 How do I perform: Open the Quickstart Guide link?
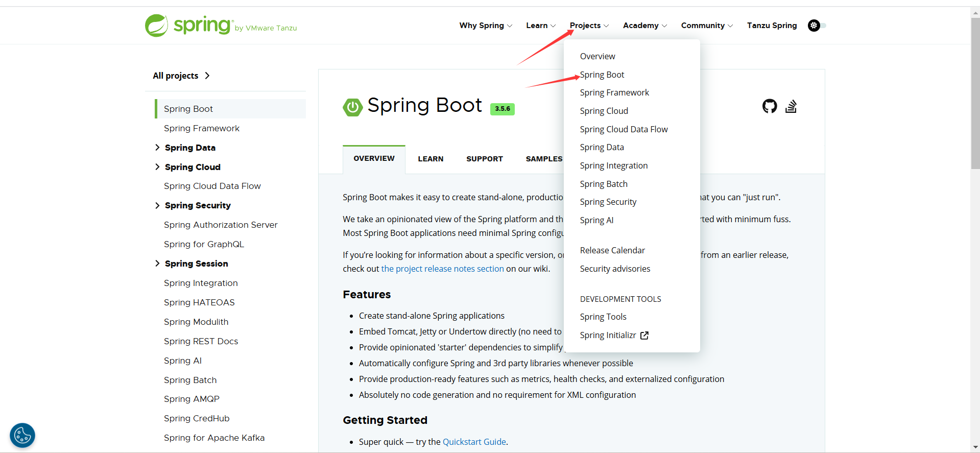click(x=474, y=442)
